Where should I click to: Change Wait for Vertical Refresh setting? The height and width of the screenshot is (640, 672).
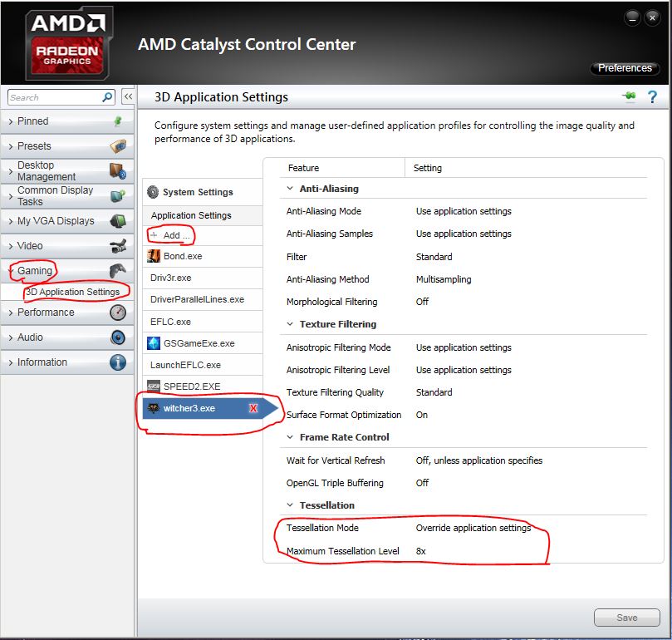click(478, 460)
